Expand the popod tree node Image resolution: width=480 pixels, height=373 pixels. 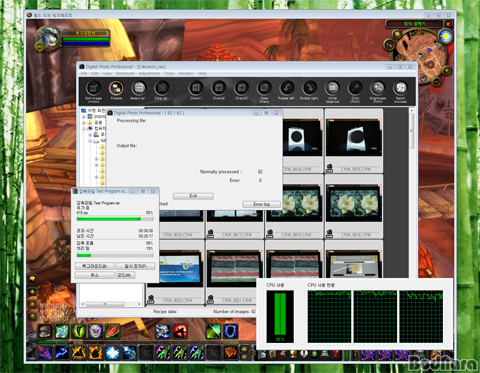[x=84, y=116]
